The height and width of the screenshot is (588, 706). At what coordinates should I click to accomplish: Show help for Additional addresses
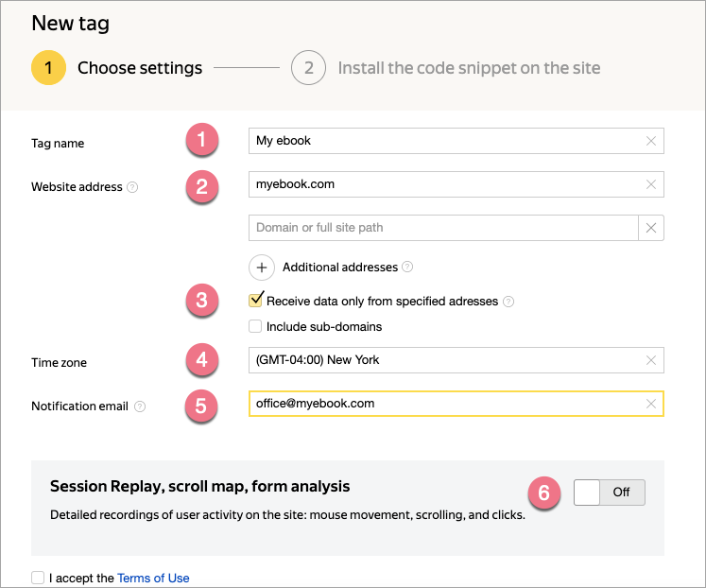407,268
